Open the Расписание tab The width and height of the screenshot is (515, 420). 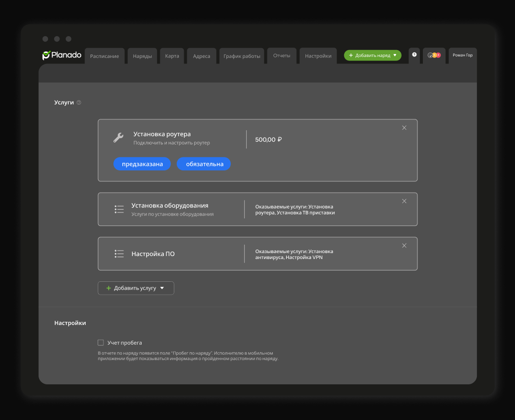104,56
